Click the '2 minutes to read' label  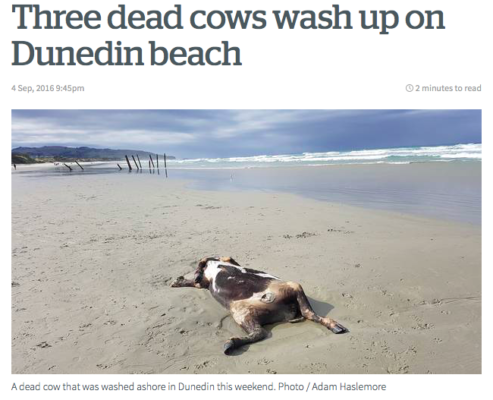tap(448, 88)
